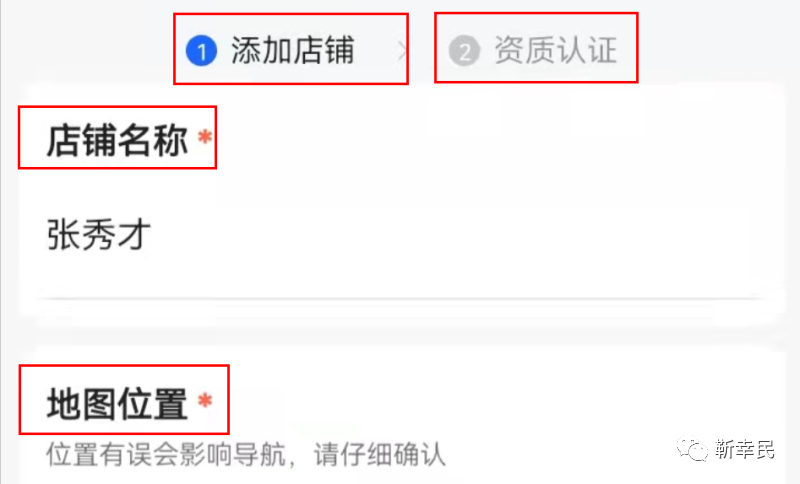Click the gray step 2 circle icon

coord(464,51)
